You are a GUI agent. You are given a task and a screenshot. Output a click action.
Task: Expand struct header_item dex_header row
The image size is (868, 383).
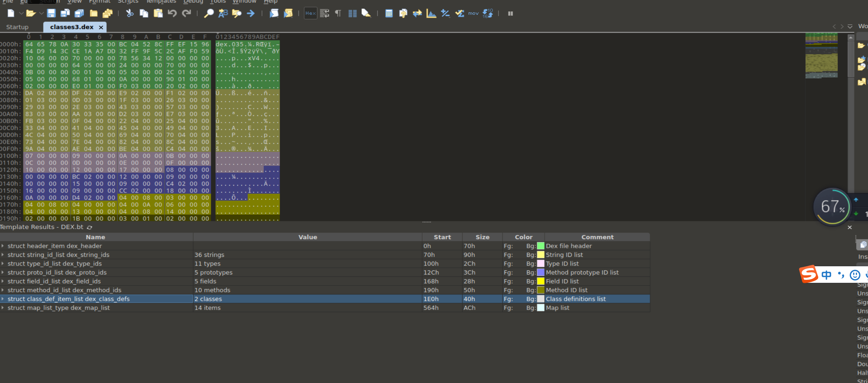click(x=3, y=246)
